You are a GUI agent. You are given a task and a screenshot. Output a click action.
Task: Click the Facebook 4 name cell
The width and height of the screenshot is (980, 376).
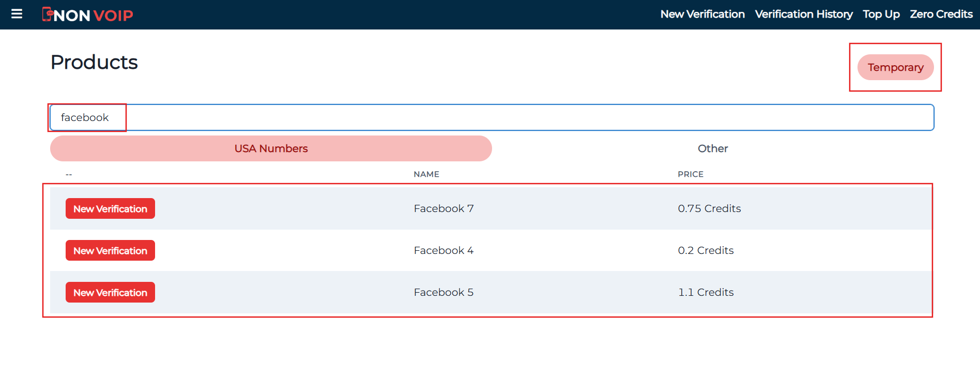[x=443, y=250]
